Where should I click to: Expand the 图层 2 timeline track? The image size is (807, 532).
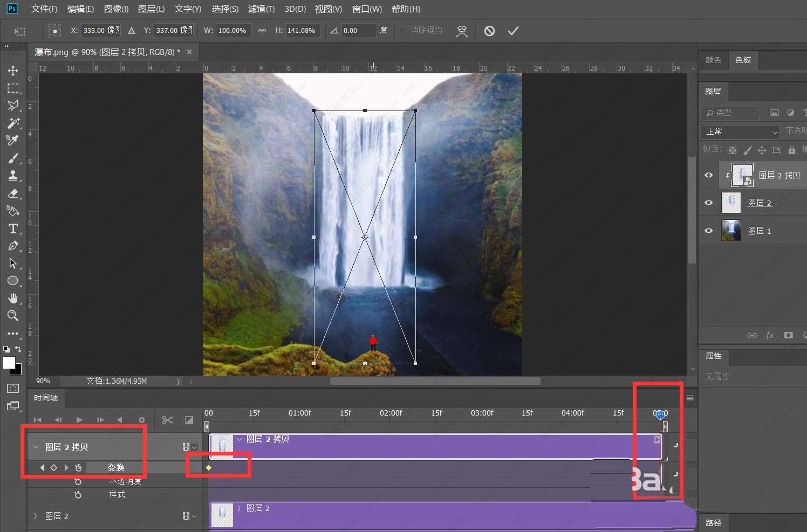36,516
